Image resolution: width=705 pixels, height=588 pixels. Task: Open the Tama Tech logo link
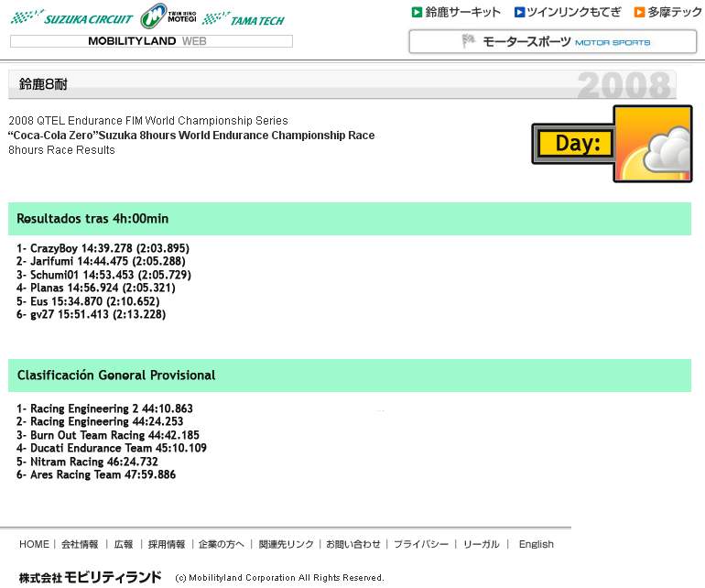click(244, 19)
